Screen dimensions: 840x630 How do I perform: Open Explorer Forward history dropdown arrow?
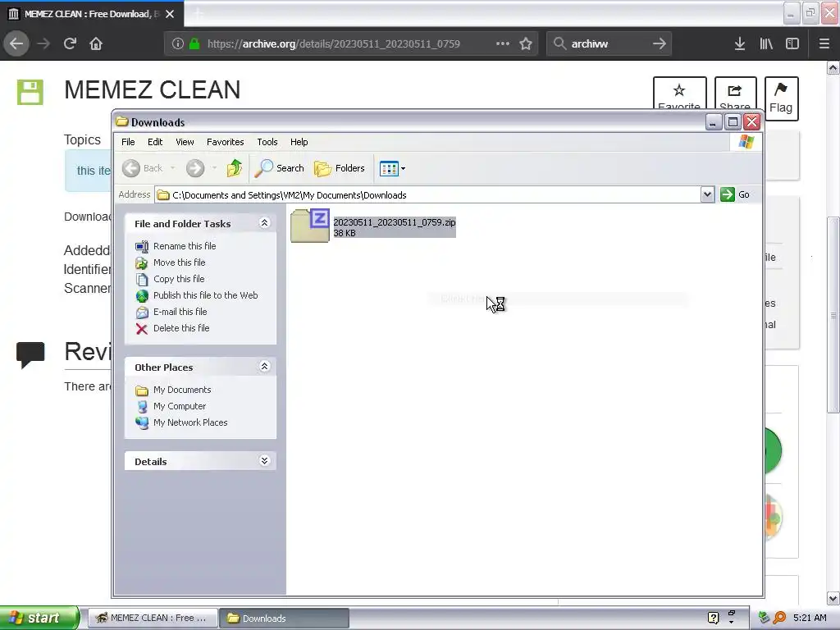point(214,168)
